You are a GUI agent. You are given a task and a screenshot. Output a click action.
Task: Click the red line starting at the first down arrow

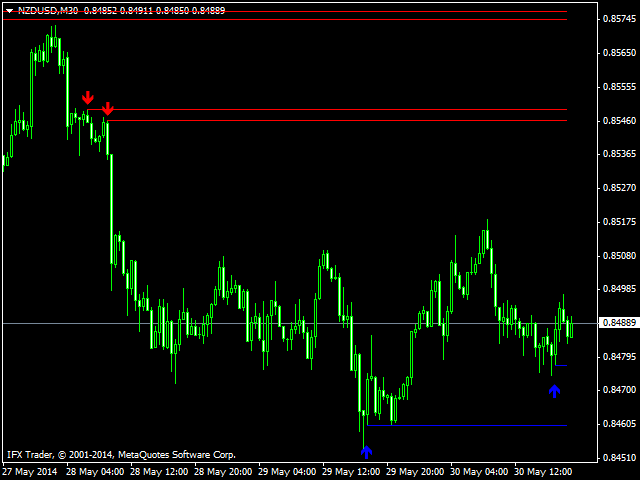[x=327, y=109]
